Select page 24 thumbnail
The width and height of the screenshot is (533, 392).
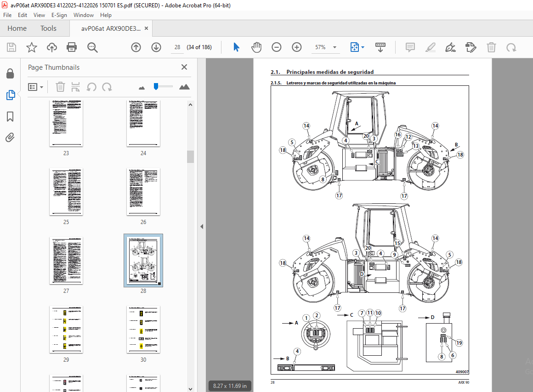(143, 123)
